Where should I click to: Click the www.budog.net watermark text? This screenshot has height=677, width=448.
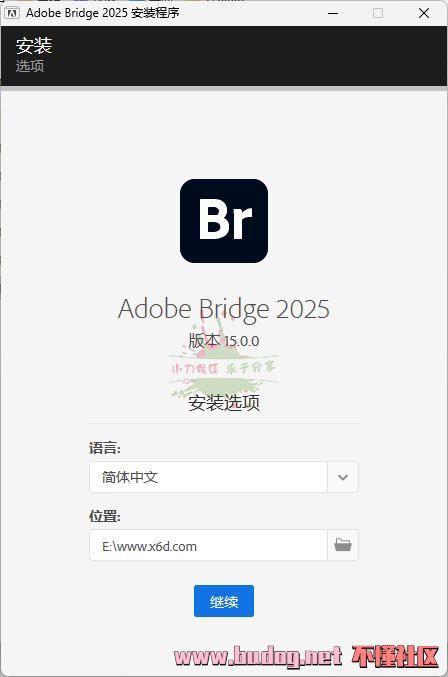click(x=258, y=657)
